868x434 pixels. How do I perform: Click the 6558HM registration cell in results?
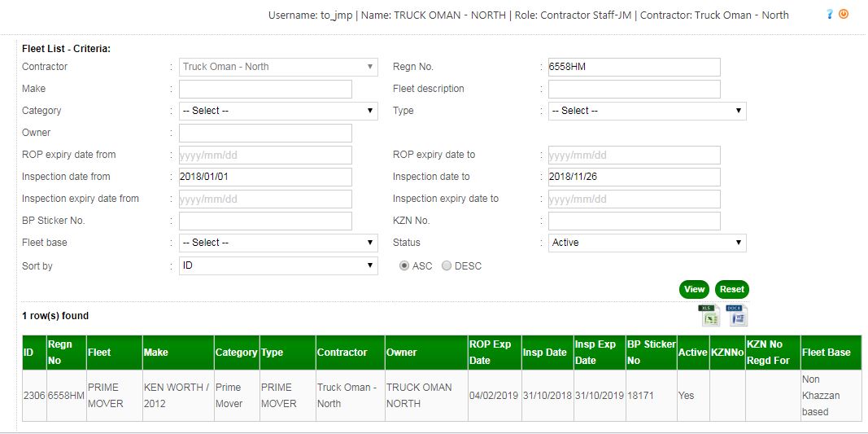point(66,396)
